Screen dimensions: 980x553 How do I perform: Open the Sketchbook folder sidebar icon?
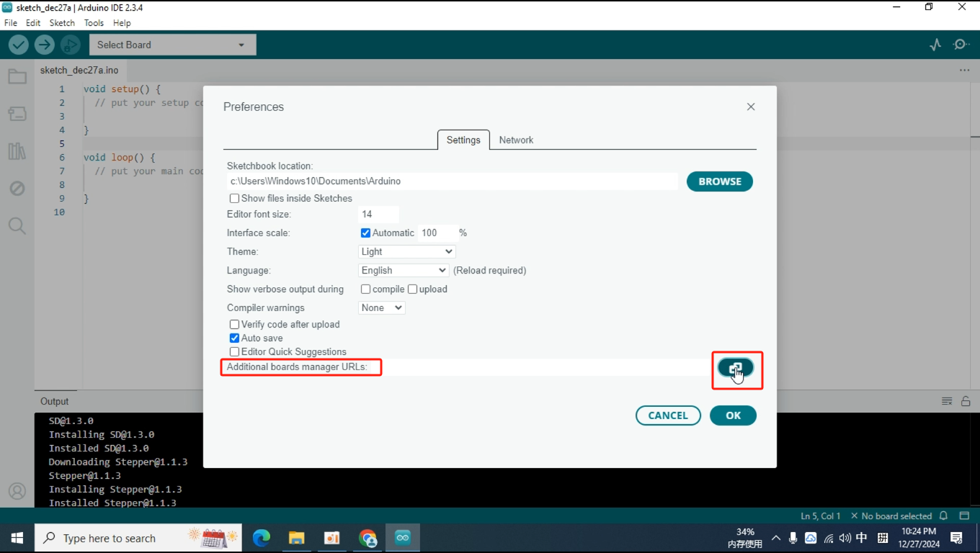17,76
